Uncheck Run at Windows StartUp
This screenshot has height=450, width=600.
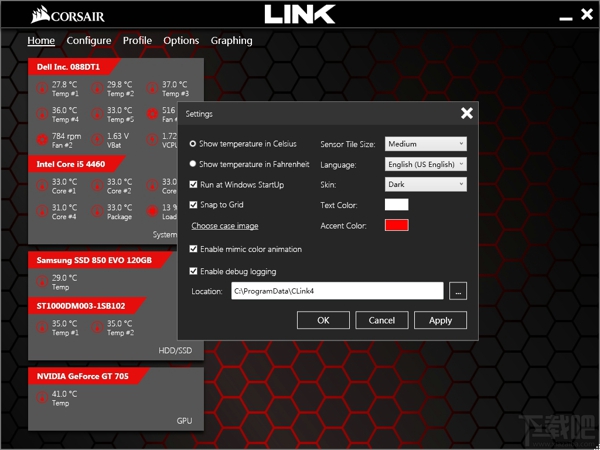click(x=193, y=185)
